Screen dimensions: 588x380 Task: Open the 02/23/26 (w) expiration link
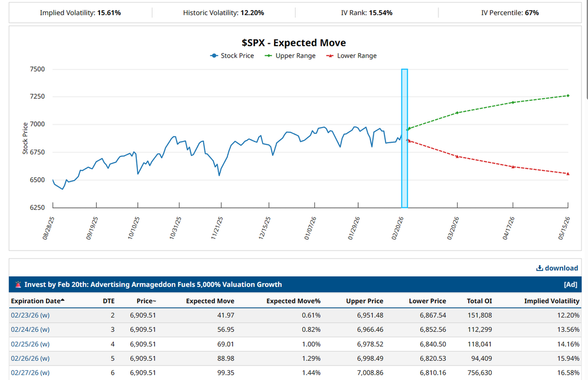coord(30,315)
